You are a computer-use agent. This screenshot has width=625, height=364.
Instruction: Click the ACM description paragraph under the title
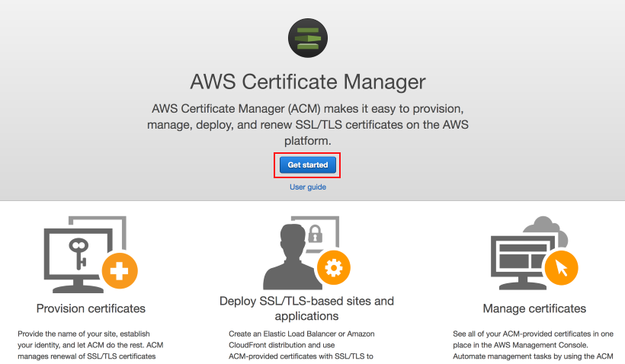tap(308, 125)
